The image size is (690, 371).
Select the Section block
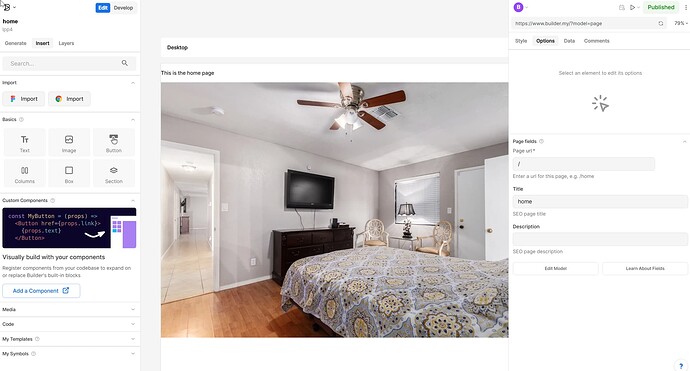(x=114, y=174)
